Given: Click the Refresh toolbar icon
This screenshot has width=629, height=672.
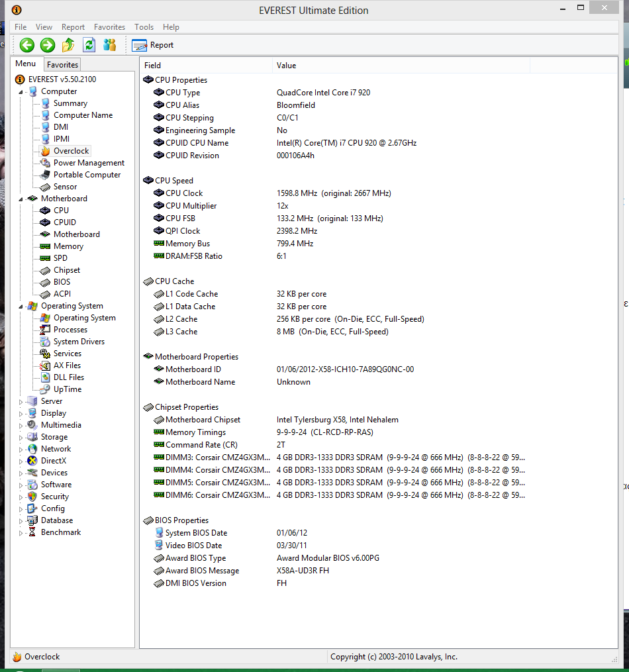Looking at the screenshot, I should (89, 45).
